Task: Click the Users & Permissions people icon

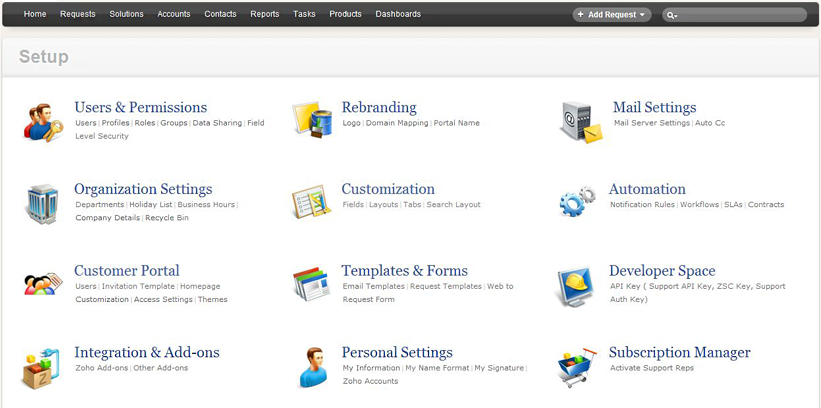Action: pos(43,121)
